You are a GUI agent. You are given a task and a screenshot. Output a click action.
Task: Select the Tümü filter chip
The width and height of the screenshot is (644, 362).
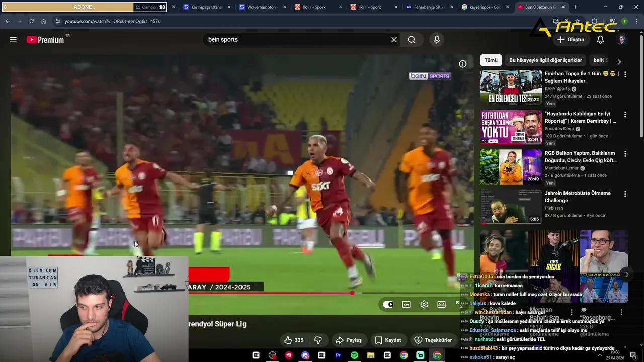tap(491, 60)
